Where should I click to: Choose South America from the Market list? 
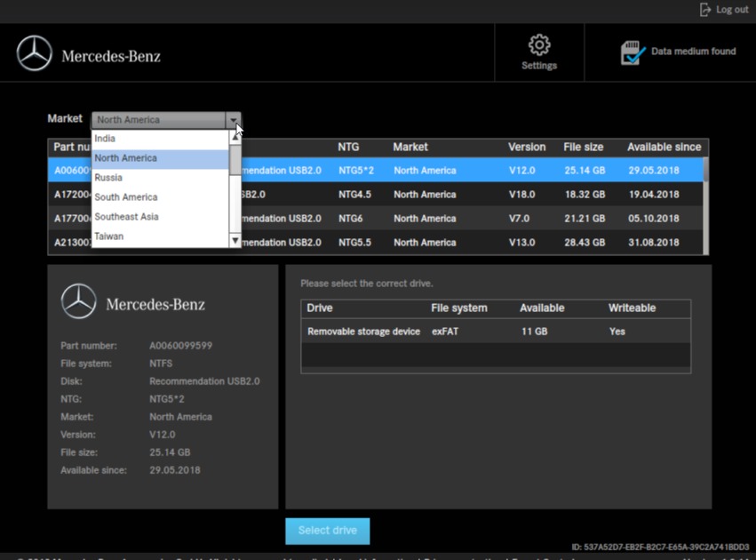[x=160, y=197]
